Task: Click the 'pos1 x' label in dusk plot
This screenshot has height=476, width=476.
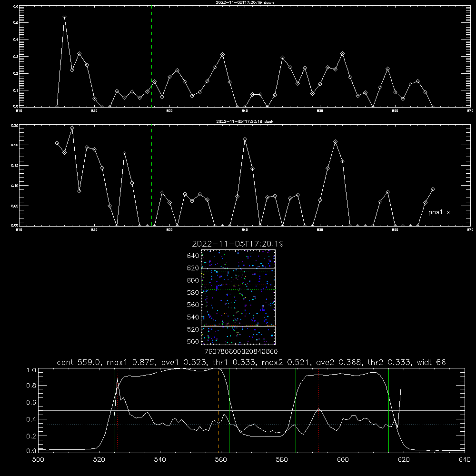Action: 439,212
